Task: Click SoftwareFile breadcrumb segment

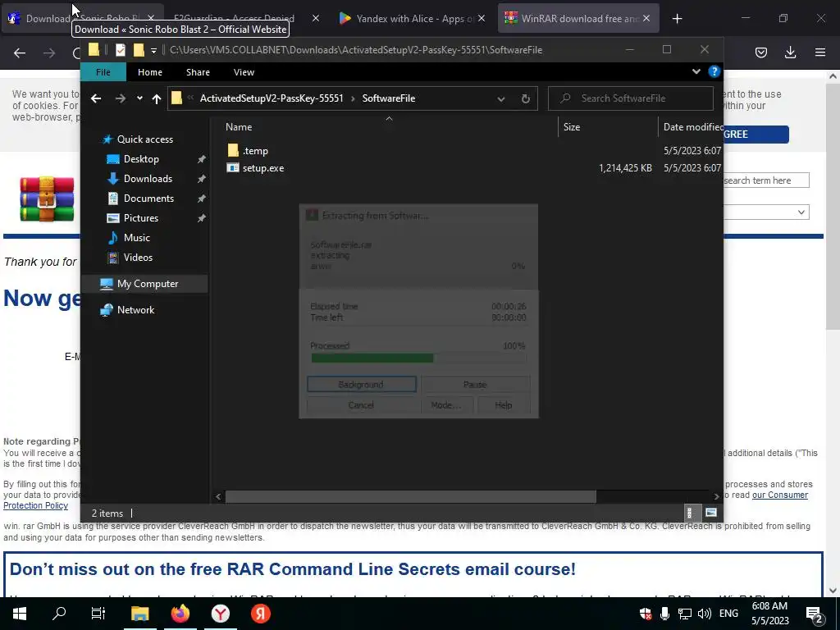Action: click(x=388, y=98)
